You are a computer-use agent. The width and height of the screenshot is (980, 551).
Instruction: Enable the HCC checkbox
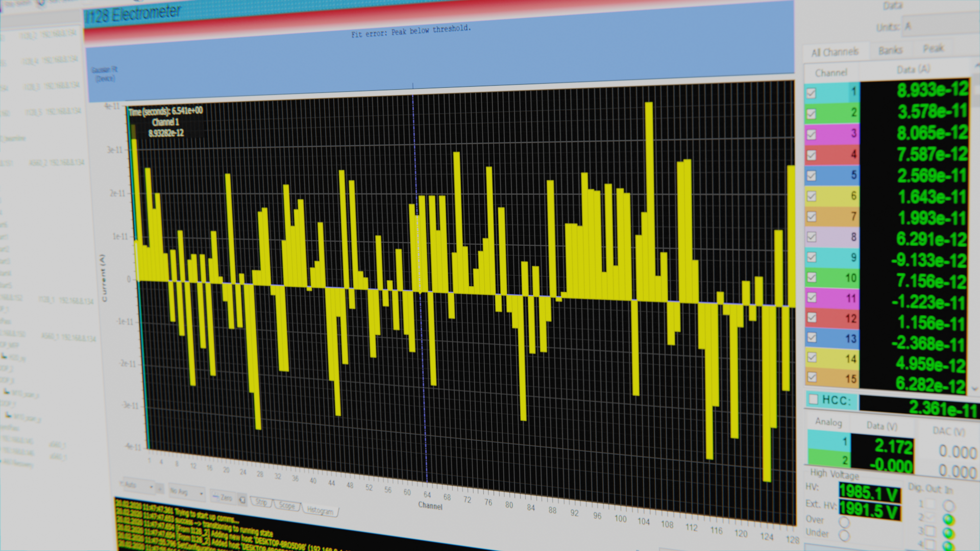tap(814, 399)
